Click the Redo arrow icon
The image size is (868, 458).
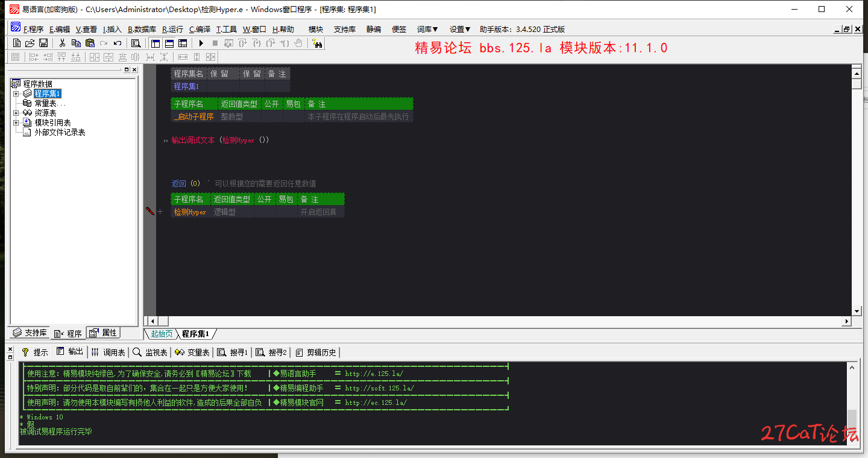(104, 43)
